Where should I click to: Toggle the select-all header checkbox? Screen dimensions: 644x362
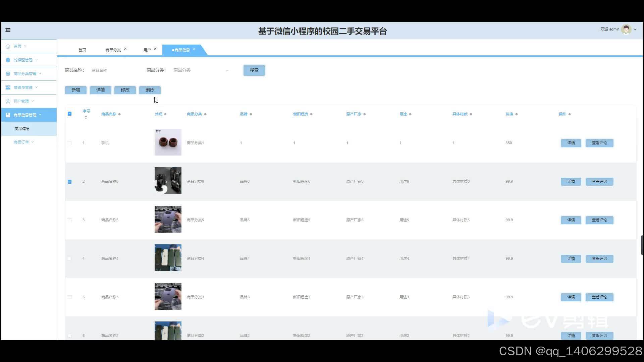pos(70,114)
